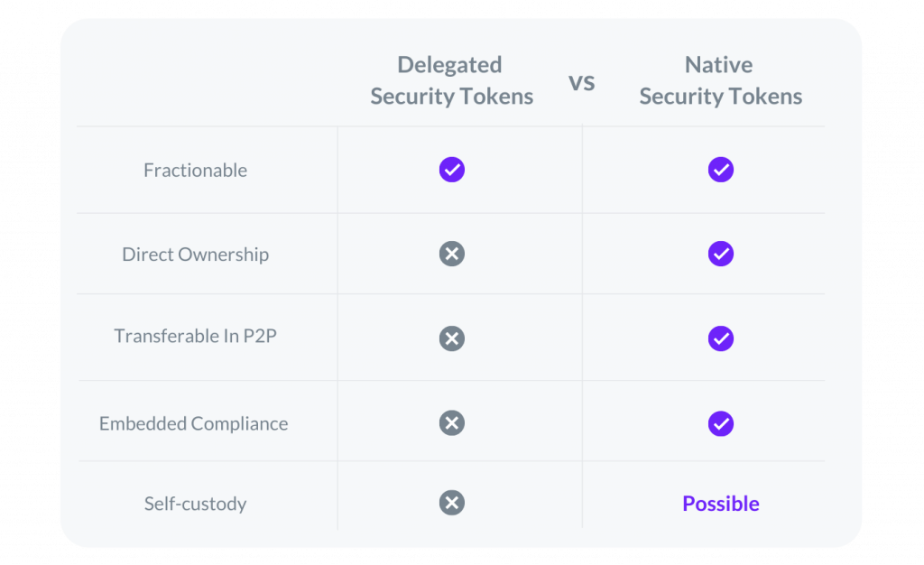Image resolution: width=924 pixels, height=565 pixels.
Task: Click the Direct Ownership X icon for Delegated
Action: 452,254
